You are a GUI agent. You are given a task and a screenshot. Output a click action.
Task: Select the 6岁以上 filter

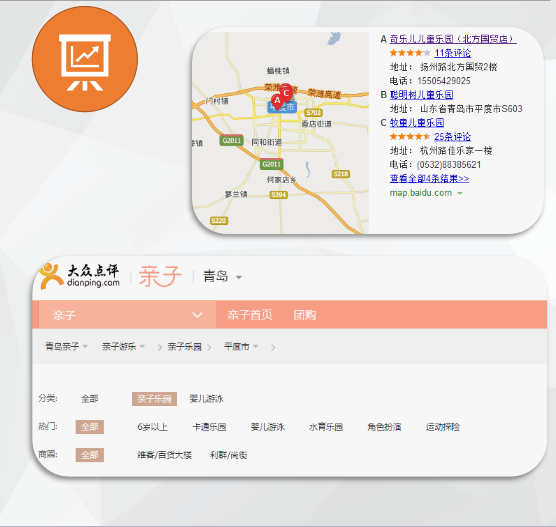click(153, 427)
